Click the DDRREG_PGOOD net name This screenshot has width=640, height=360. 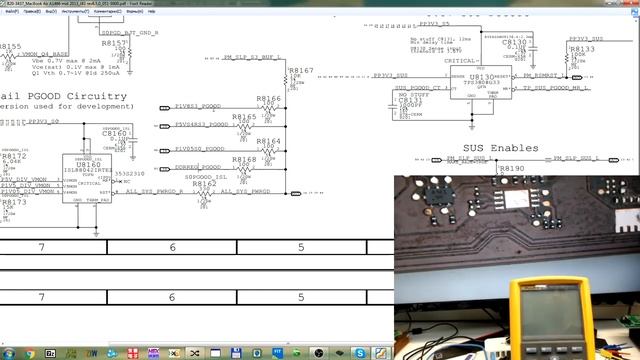198,167
